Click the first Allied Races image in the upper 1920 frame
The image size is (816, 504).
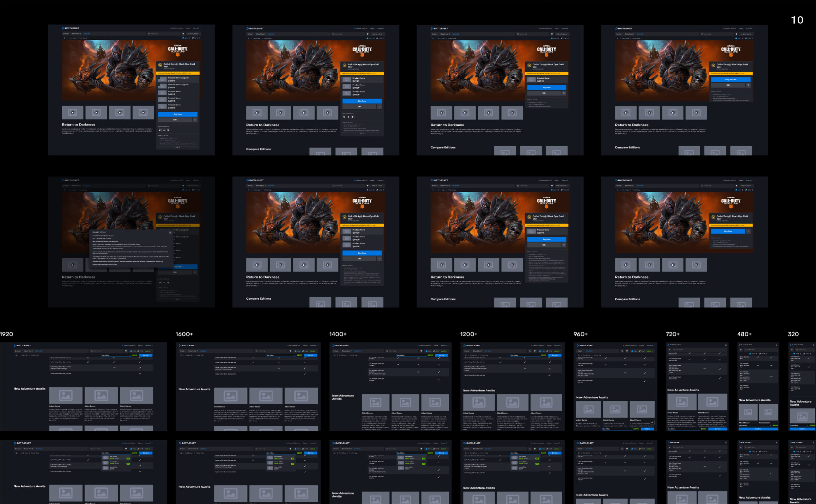66,395
